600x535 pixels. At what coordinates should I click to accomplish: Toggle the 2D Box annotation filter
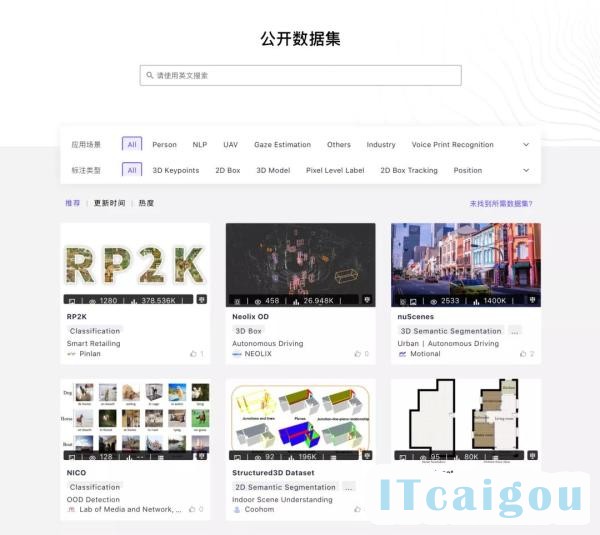227,170
